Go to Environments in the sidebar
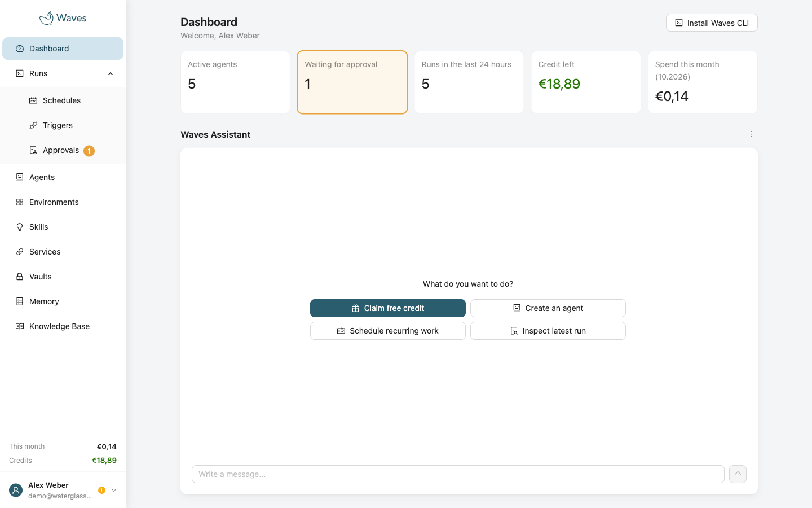Viewport: 812px width, 508px height. [63, 202]
